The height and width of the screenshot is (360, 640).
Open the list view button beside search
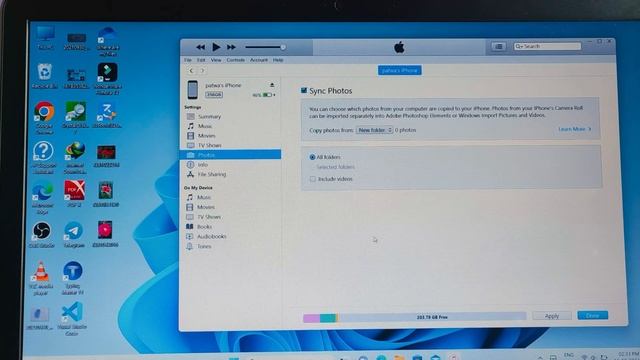click(x=498, y=47)
